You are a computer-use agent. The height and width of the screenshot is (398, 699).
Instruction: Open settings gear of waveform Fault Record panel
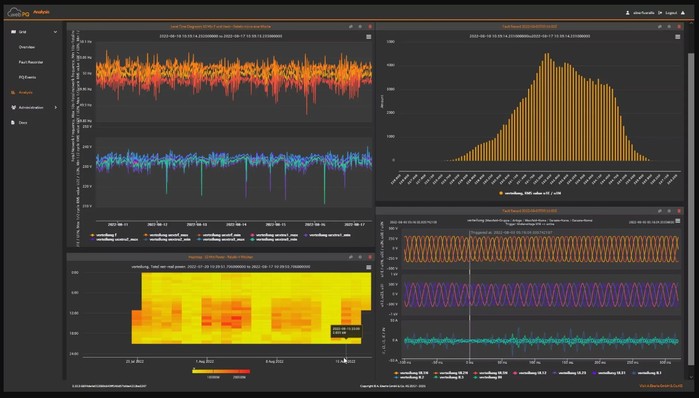(x=669, y=211)
